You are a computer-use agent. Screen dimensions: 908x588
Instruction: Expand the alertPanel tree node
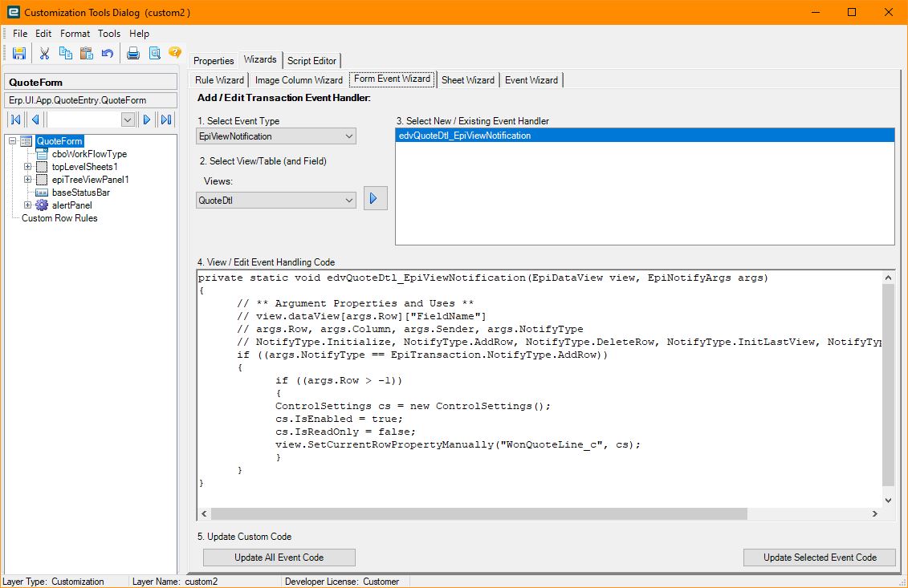click(28, 205)
